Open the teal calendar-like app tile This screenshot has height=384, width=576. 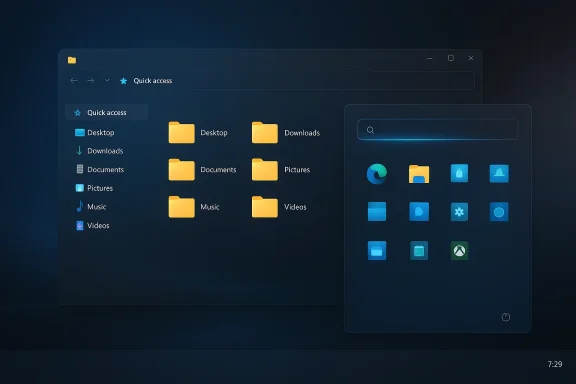(419, 251)
